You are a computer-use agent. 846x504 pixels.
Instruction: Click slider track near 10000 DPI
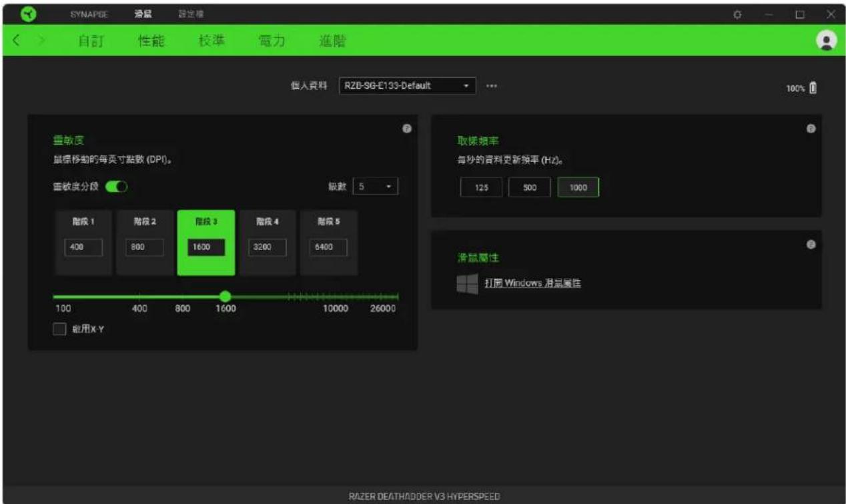336,296
